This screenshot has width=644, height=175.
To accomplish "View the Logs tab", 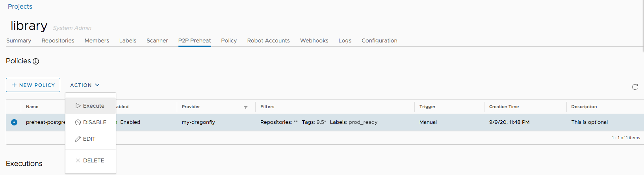I will [345, 41].
